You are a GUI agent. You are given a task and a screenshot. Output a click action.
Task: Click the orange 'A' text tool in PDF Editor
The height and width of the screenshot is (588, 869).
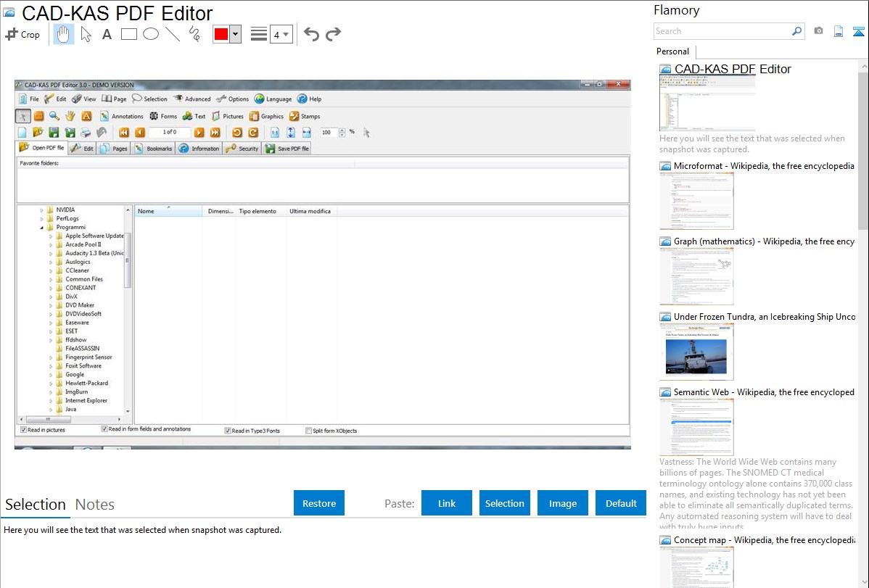[x=86, y=116]
